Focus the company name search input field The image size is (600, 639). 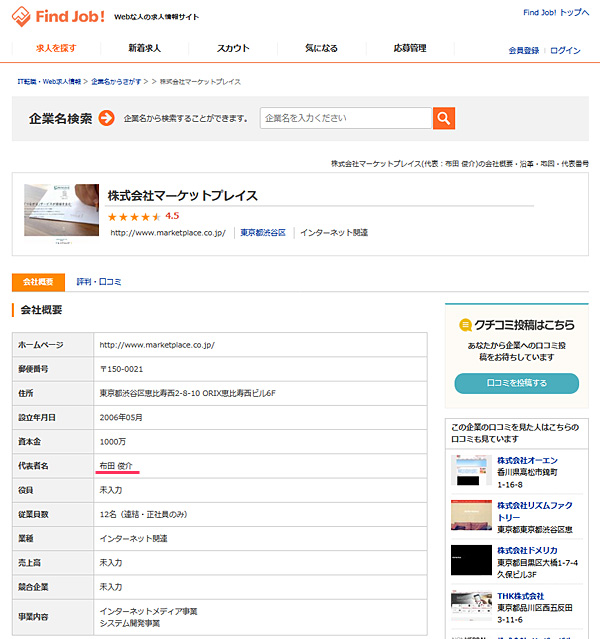pyautogui.click(x=346, y=118)
